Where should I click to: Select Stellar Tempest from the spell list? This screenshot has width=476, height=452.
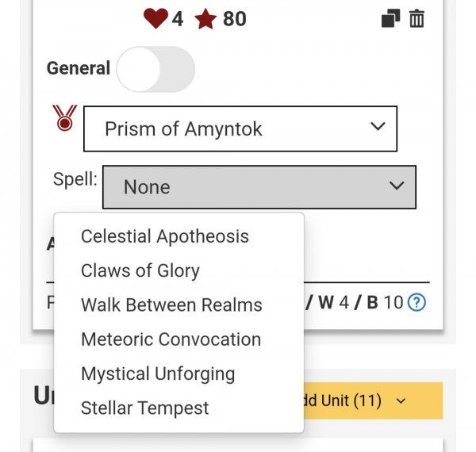pos(145,408)
